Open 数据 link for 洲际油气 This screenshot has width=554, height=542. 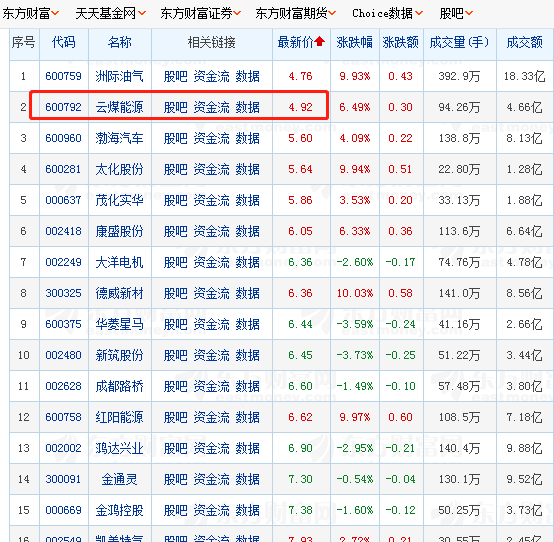click(247, 76)
